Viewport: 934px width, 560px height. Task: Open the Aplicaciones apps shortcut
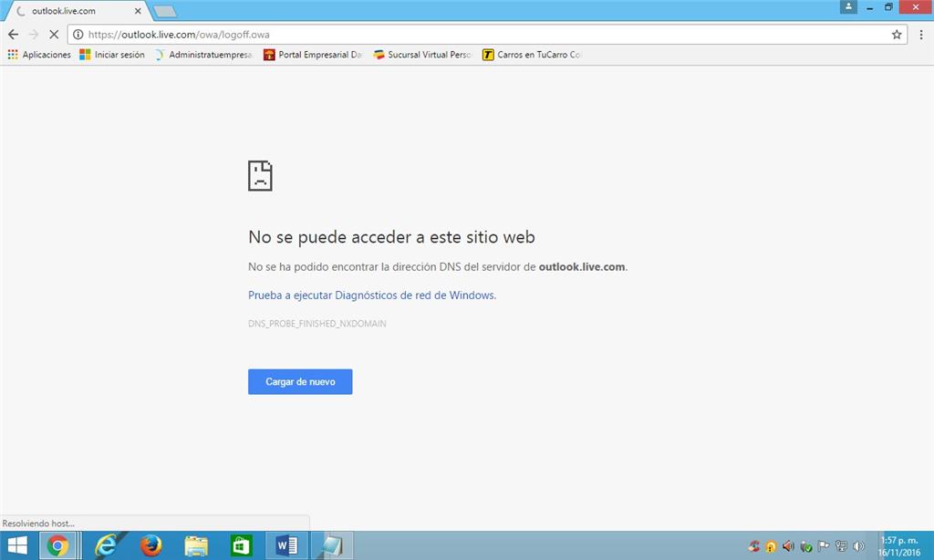click(x=39, y=54)
